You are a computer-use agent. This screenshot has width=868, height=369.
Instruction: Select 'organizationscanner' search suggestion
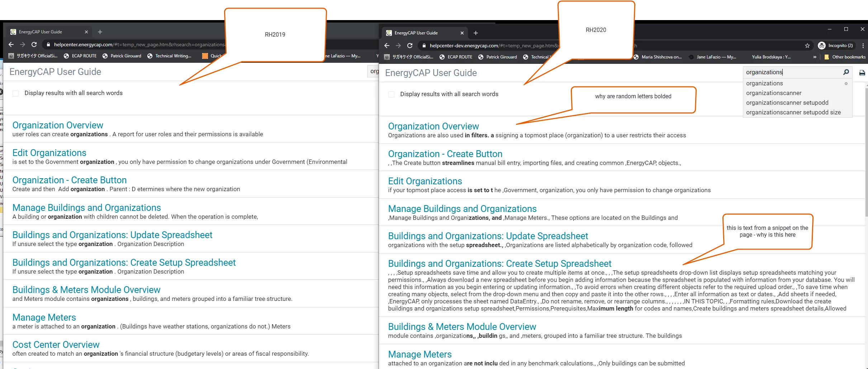(x=774, y=93)
